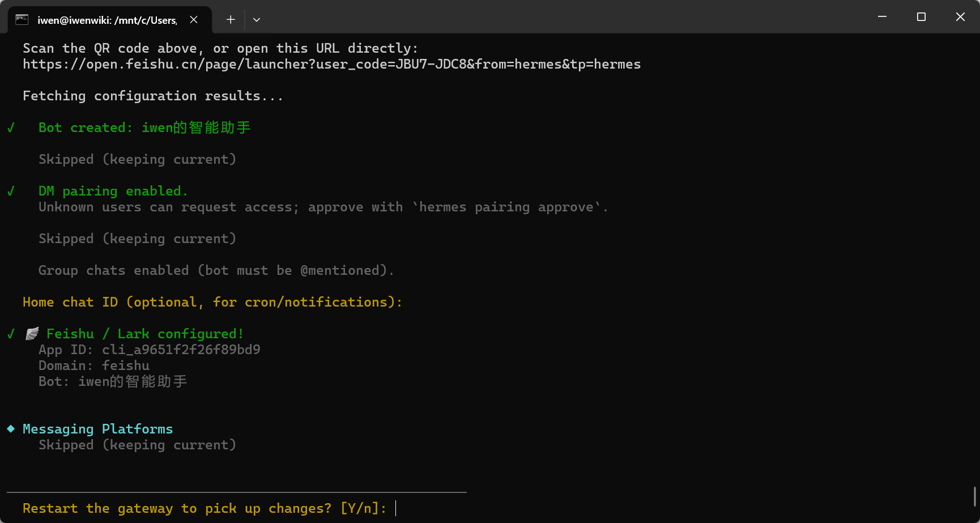Click the Messaging Platforms heading
Viewport: 980px width, 523px height.
click(x=97, y=429)
